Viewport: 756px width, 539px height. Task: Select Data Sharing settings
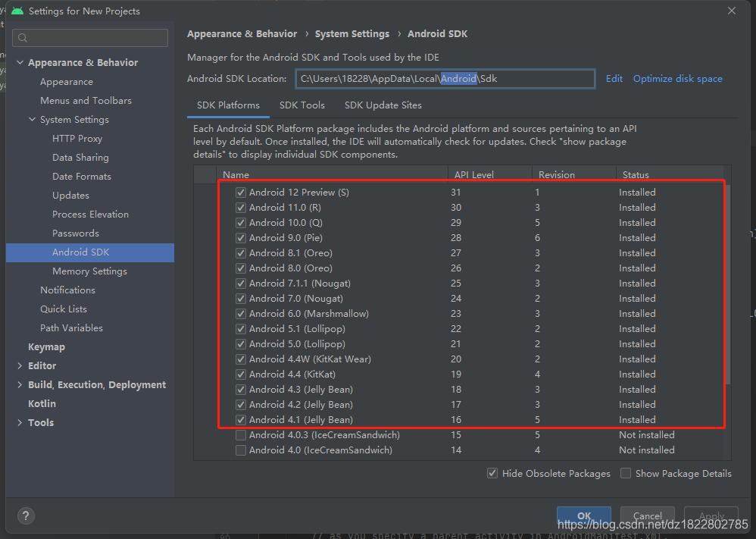click(80, 158)
